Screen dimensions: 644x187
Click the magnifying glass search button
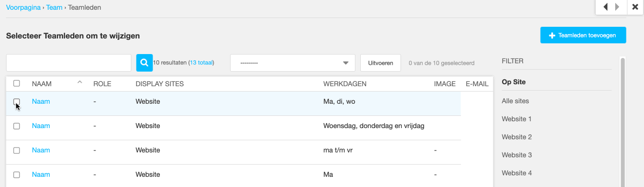point(144,63)
